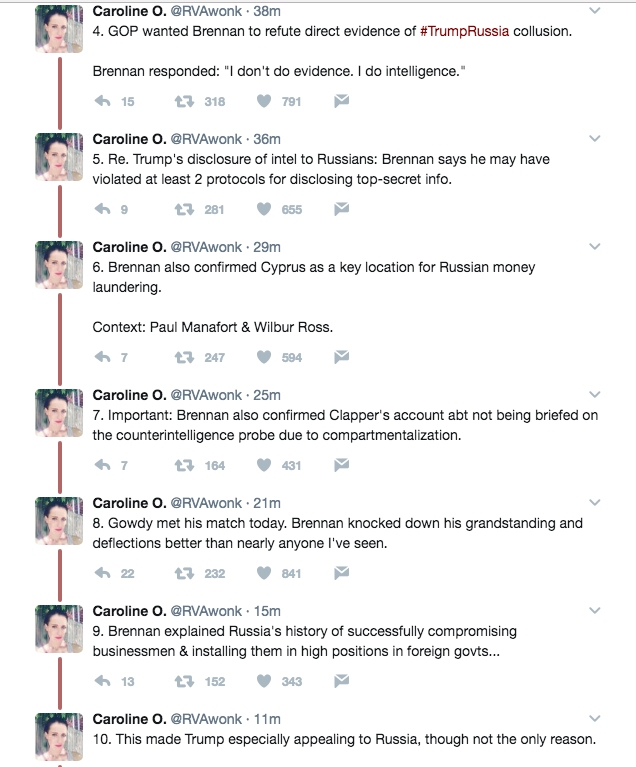Screen dimensions: 636x767
Task: Like tweet 5 showing 655 likes
Action: point(264,209)
